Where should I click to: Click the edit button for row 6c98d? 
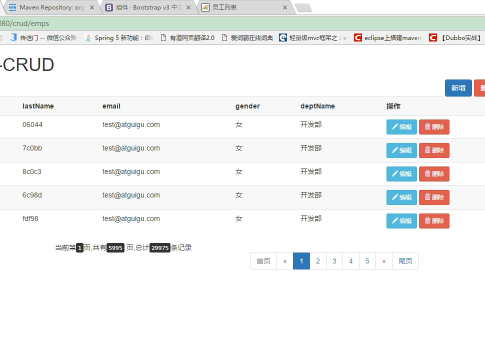(x=401, y=197)
